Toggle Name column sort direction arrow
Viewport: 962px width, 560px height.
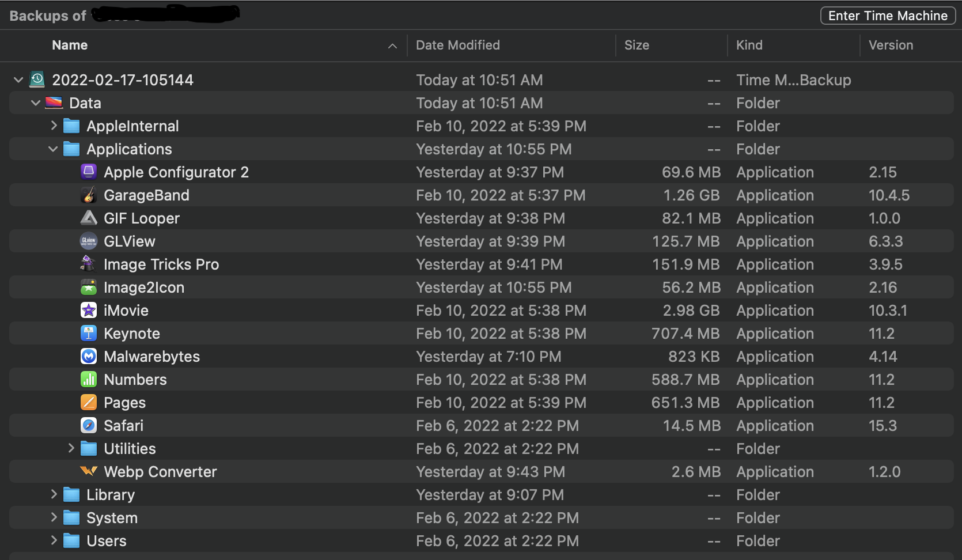point(392,46)
